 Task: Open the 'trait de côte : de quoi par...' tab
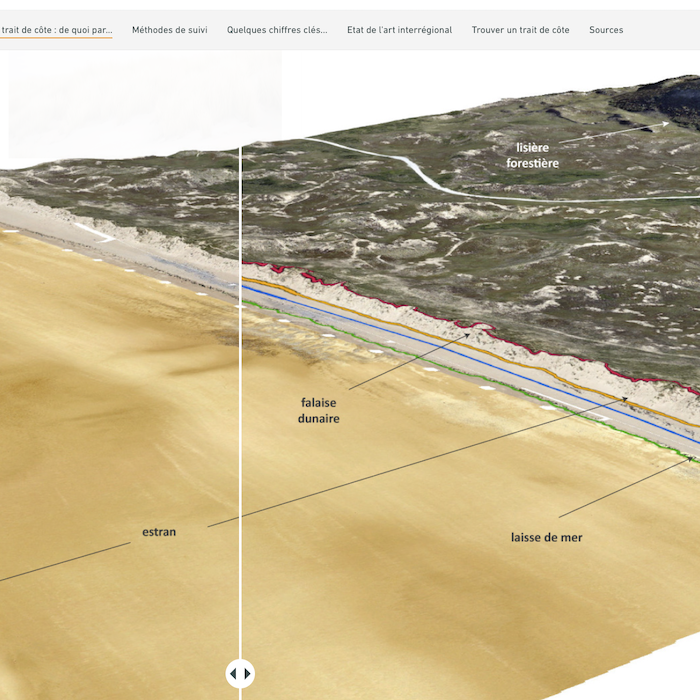click(x=56, y=30)
